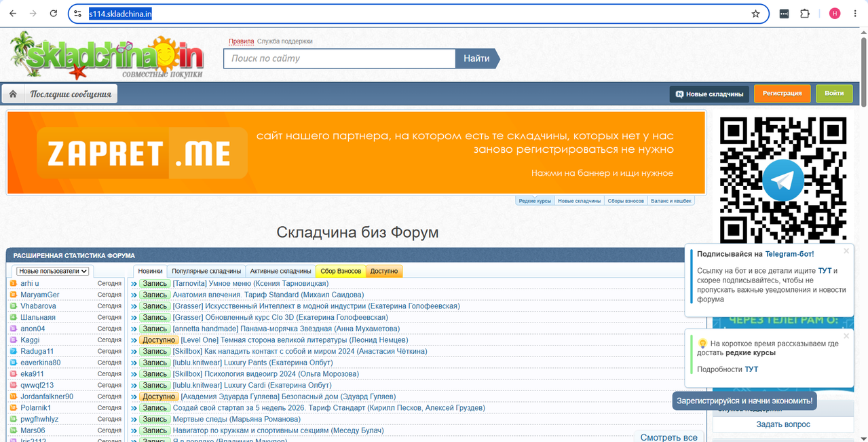Click the avatar icon next to Raduga11
868x442 pixels.
tap(14, 351)
